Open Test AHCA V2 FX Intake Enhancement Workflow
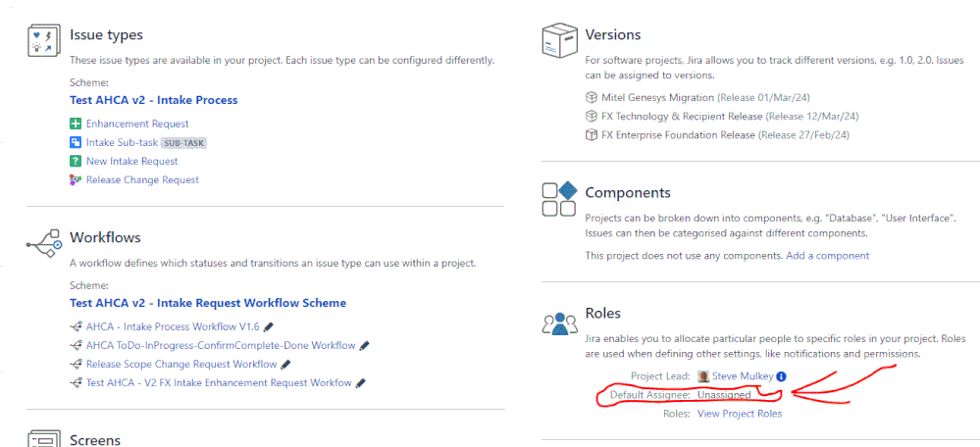 point(219,382)
